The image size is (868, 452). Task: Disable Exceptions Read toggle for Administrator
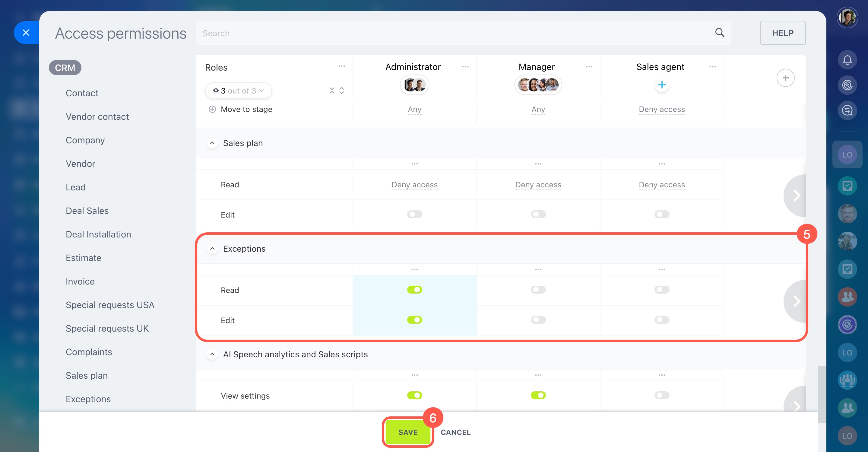(414, 290)
